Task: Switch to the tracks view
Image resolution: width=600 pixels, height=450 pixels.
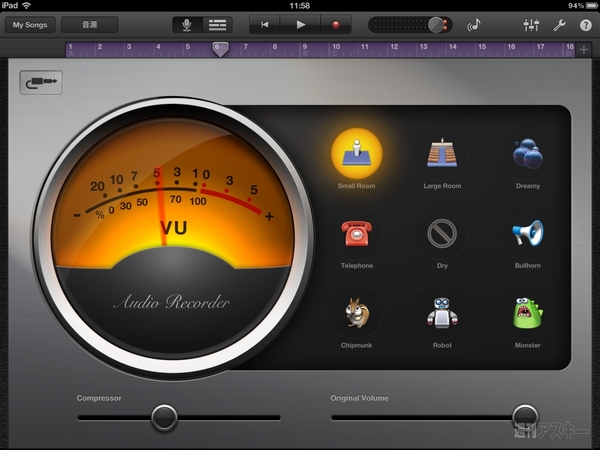Action: (217, 25)
